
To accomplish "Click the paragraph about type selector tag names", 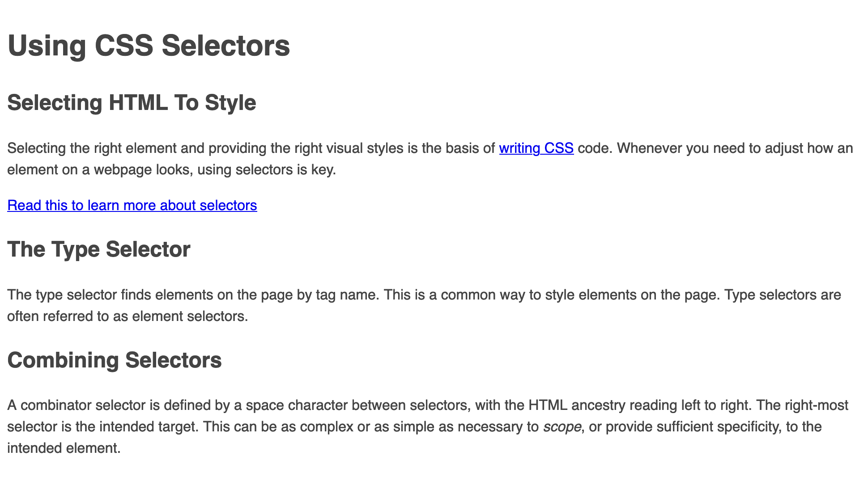I will pyautogui.click(x=424, y=305).
